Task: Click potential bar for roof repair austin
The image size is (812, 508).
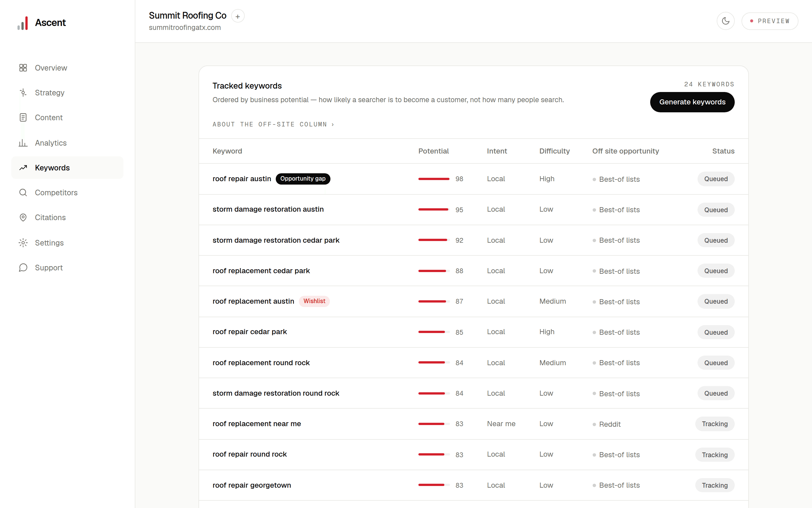Action: click(x=434, y=179)
